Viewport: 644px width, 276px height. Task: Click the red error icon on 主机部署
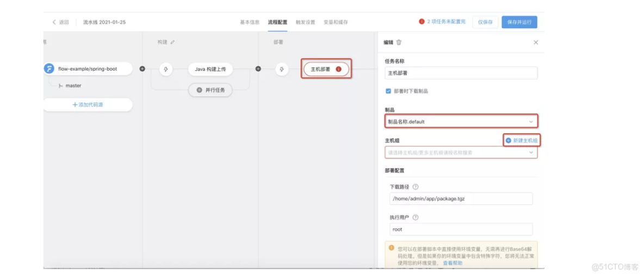(338, 70)
